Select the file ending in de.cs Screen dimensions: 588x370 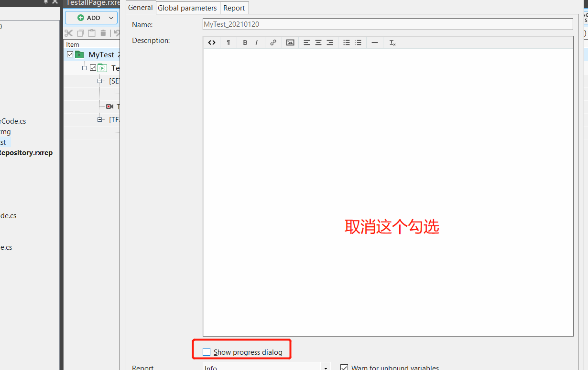click(8, 216)
